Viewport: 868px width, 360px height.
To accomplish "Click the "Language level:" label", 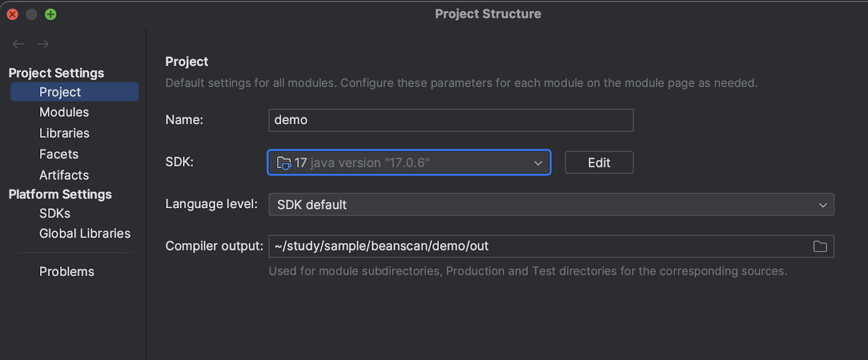I will click(212, 204).
